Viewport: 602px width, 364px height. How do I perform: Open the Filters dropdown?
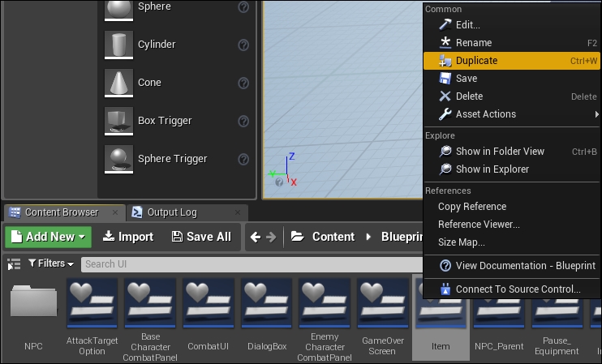51,263
